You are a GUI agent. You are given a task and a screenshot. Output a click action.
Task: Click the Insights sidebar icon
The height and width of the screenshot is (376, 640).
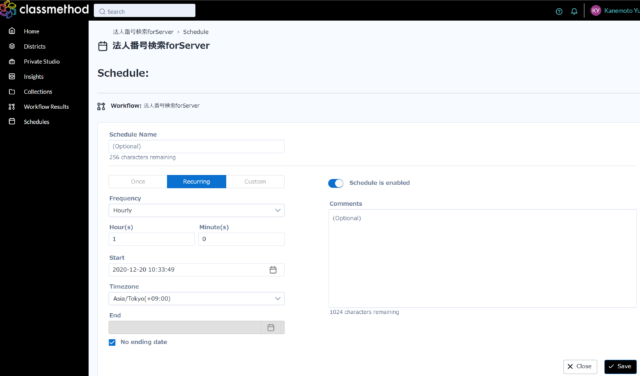[12, 76]
